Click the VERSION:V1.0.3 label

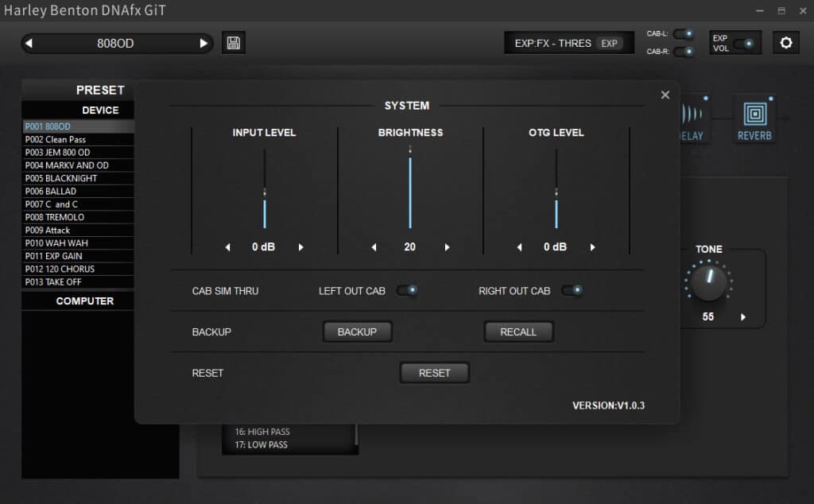pos(608,405)
